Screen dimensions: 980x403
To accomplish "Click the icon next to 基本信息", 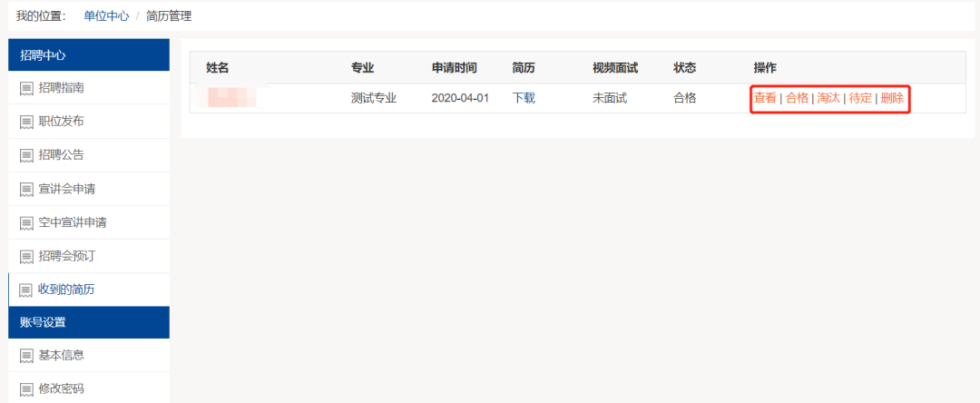I will point(26,355).
